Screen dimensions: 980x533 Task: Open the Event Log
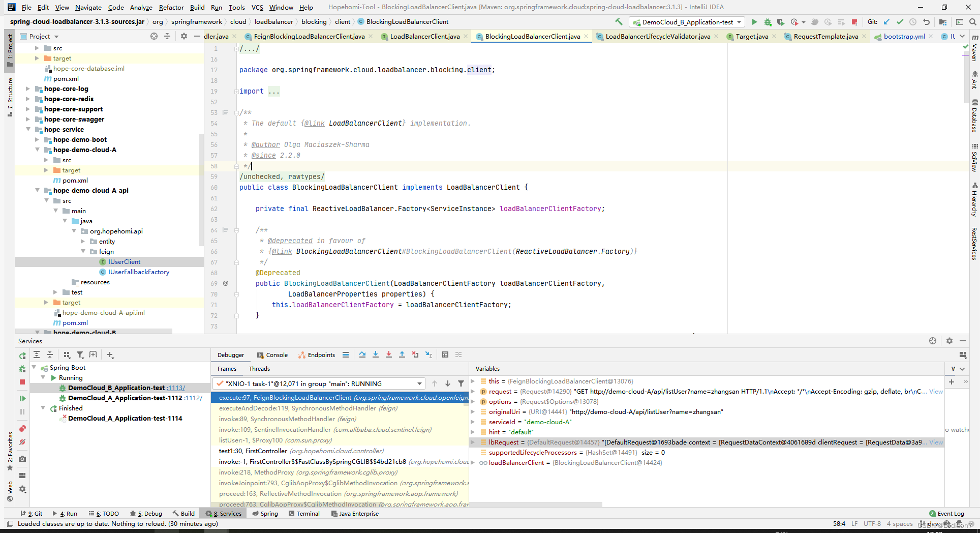pos(946,514)
